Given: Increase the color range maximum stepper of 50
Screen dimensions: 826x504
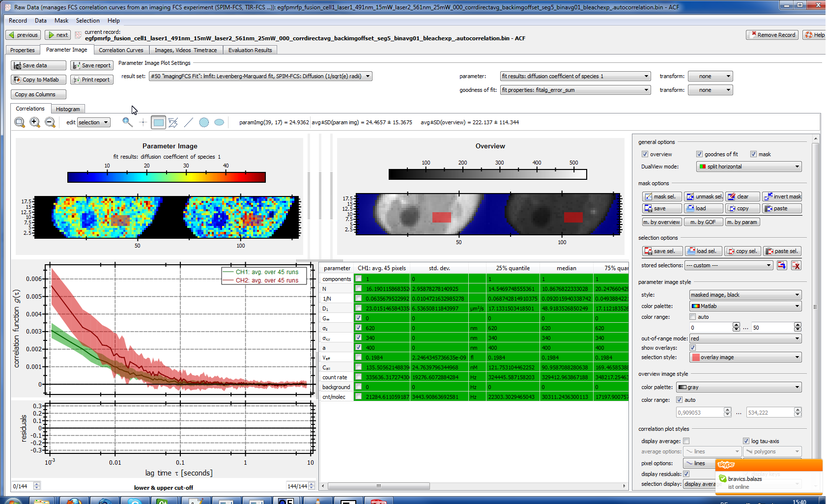Looking at the screenshot, I should tap(798, 325).
